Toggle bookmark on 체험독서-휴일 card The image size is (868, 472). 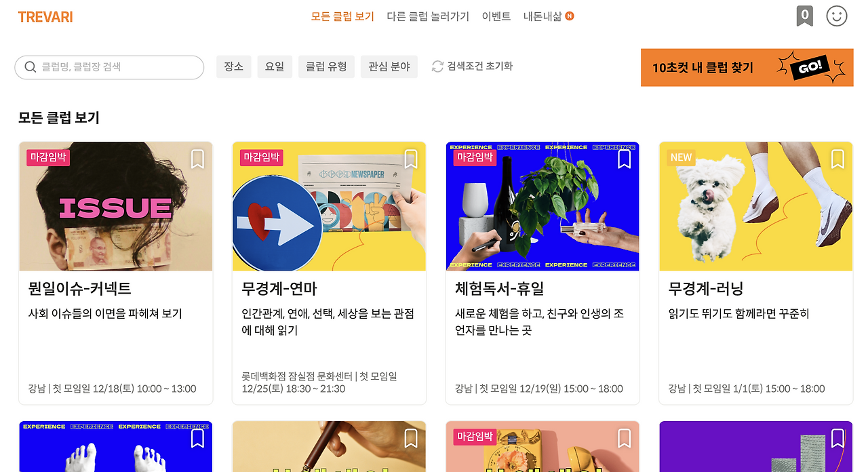(625, 159)
